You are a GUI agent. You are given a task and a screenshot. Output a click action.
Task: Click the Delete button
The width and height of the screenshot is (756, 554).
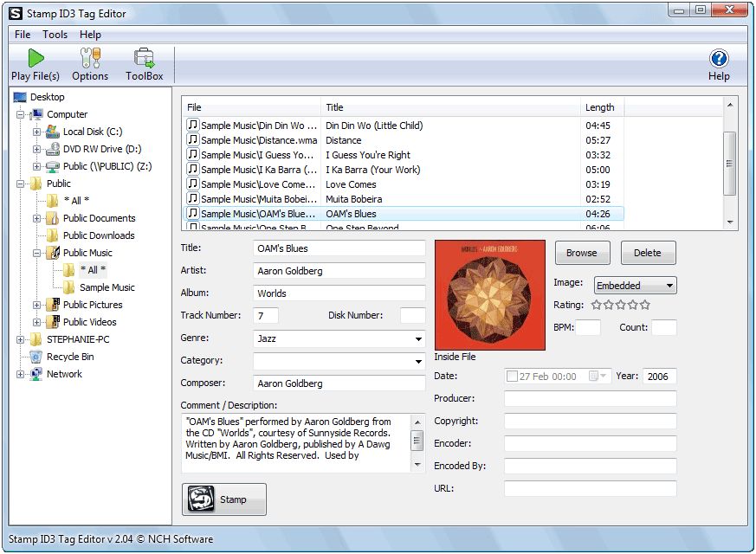pos(648,253)
